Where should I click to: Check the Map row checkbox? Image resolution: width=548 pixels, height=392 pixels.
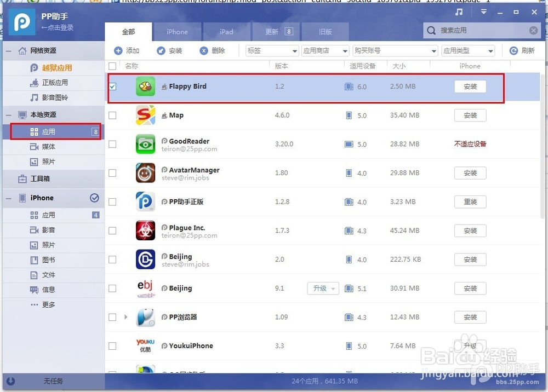coord(112,115)
